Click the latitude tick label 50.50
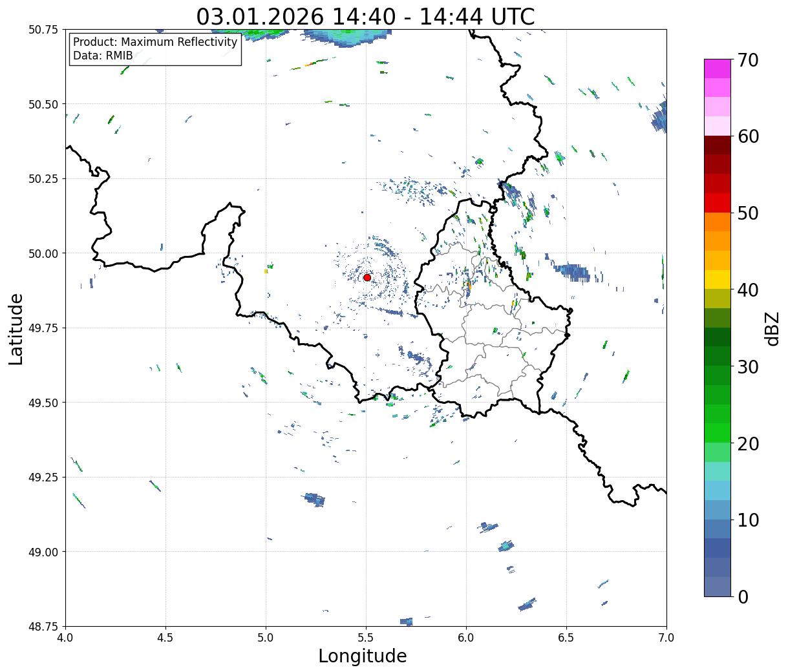This screenshot has width=788, height=672. pos(43,104)
